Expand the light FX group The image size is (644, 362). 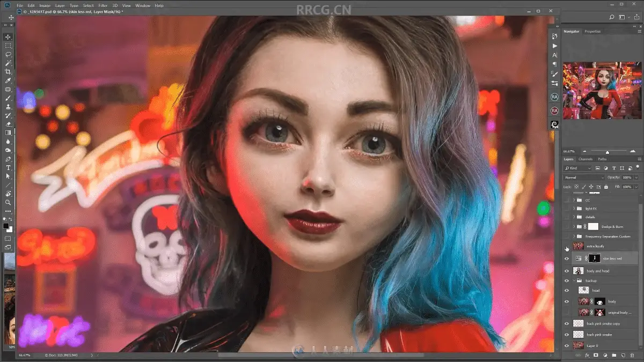coord(574,208)
